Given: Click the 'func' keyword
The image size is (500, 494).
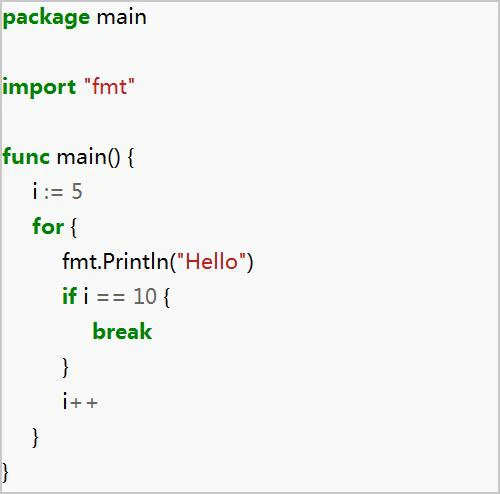Looking at the screenshot, I should click(26, 156).
